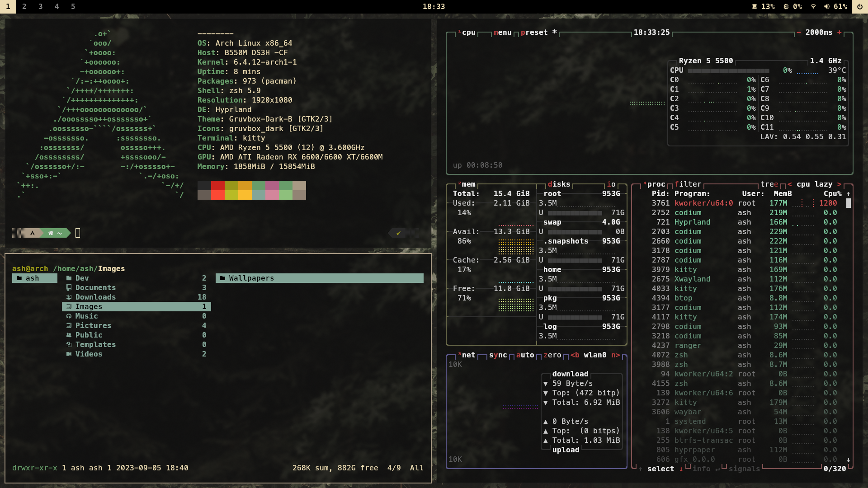Click the process list scroll up arrow
Viewport: 868px width, 488px height.
[848, 194]
